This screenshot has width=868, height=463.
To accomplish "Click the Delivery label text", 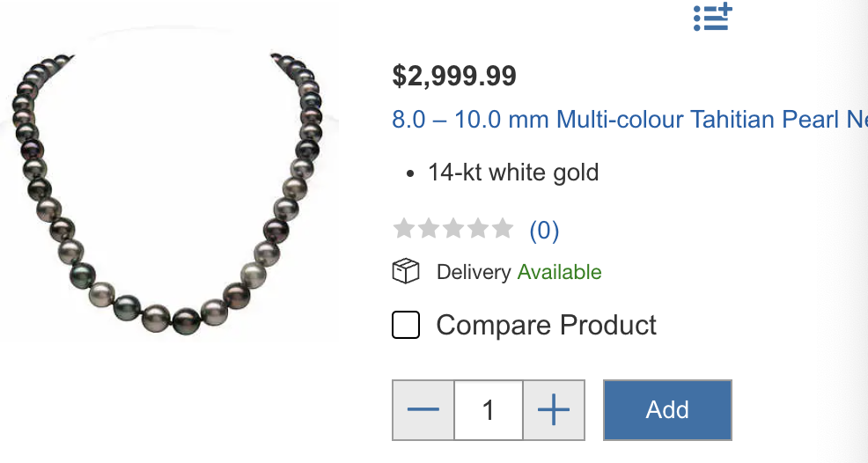I will 474,272.
